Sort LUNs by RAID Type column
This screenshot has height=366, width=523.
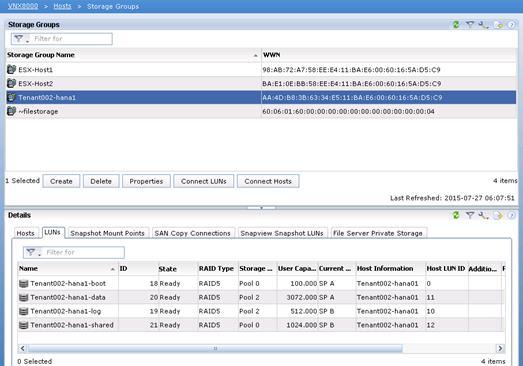[x=218, y=269]
